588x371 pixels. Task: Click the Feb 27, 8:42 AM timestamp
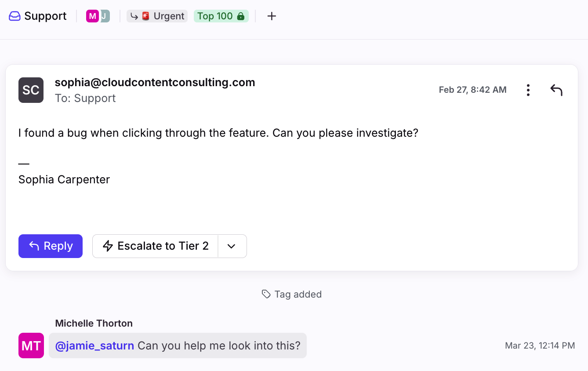tap(472, 90)
